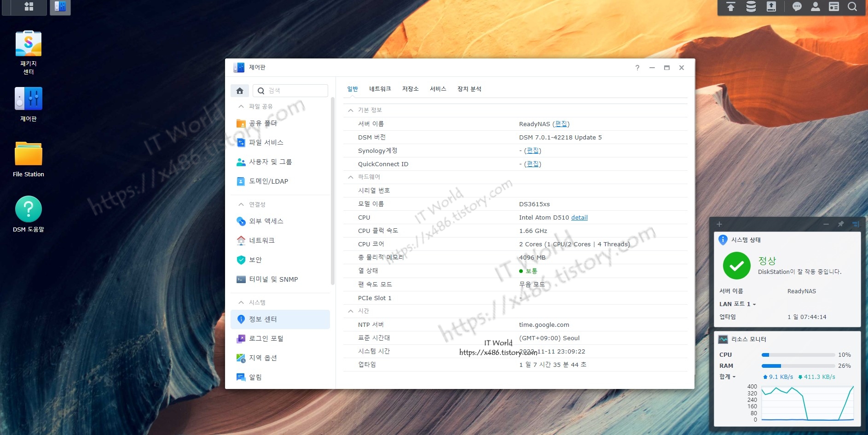Open 도메인/LDAP settings
This screenshot has height=435, width=868.
click(x=280, y=181)
